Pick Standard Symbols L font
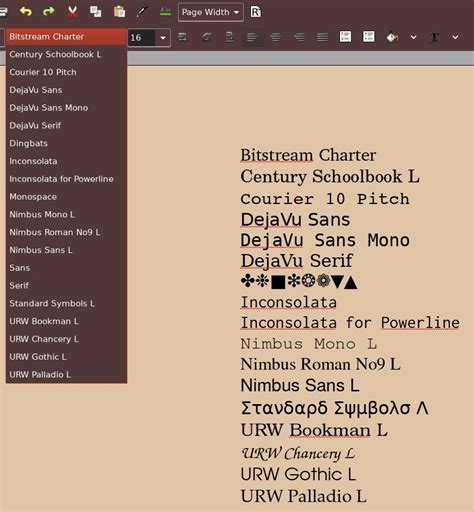Image resolution: width=474 pixels, height=512 pixels. 66,303
